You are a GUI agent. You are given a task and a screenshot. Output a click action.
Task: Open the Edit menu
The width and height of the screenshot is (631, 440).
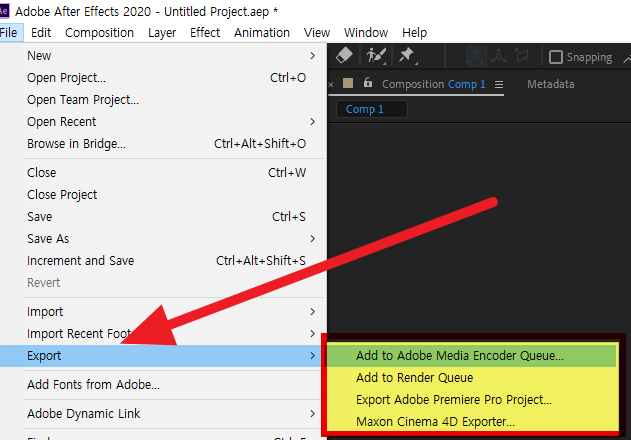tap(41, 33)
